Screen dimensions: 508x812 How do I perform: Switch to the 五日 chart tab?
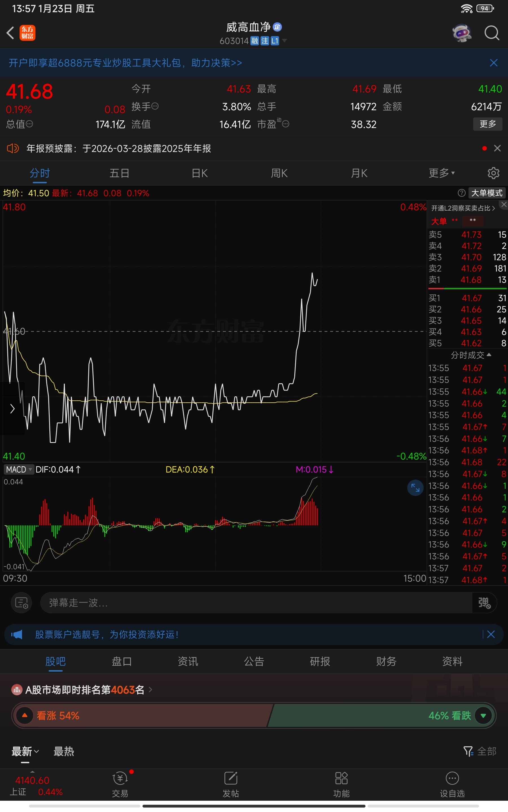click(x=120, y=173)
